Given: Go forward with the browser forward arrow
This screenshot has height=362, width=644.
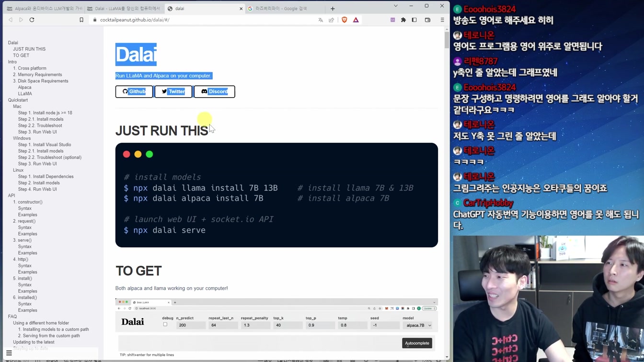Looking at the screenshot, I should pos(21,20).
